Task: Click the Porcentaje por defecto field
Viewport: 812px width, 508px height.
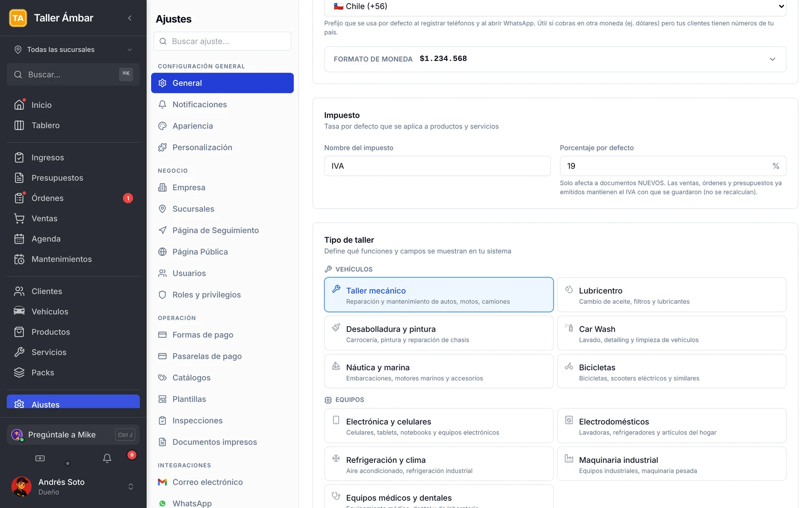Action: tap(673, 166)
